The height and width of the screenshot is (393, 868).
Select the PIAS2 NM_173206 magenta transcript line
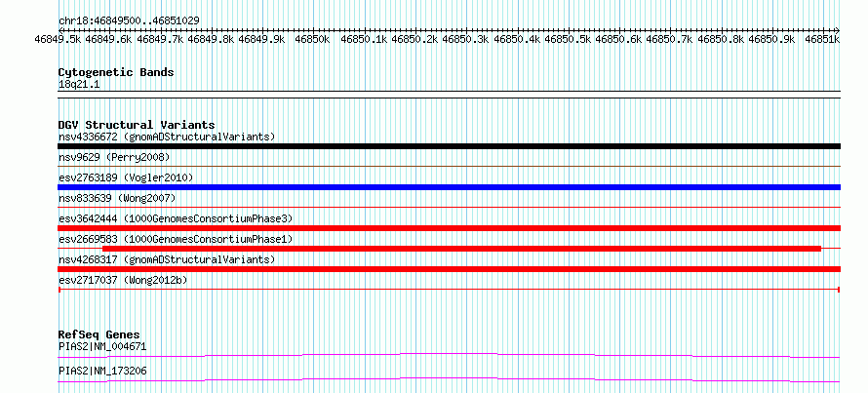449,379
